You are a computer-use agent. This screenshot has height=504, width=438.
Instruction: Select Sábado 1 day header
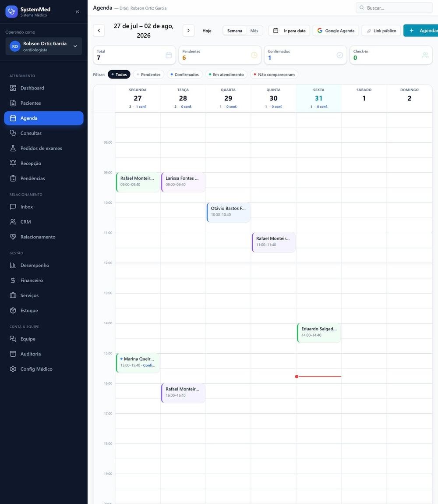[x=364, y=98]
